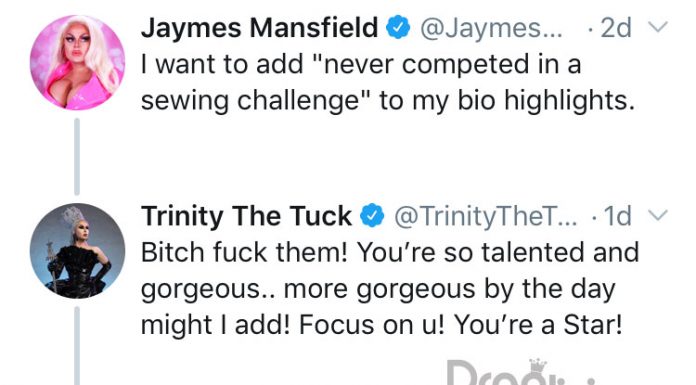Click the verified badge beside Trinity The Tuck
The width and height of the screenshot is (696, 385).
(x=372, y=216)
